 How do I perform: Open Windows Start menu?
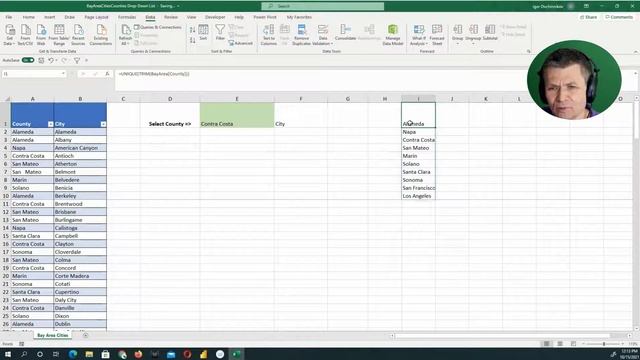click(x=8, y=354)
